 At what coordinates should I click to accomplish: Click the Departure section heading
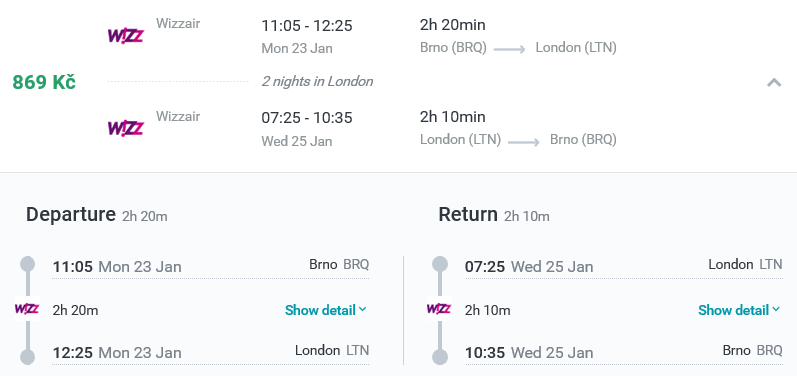(71, 214)
